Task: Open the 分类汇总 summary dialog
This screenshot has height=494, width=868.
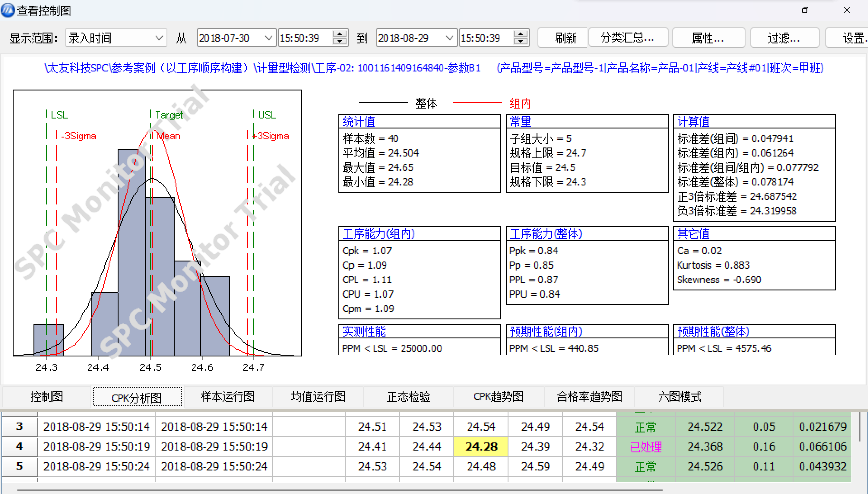Action: point(628,38)
